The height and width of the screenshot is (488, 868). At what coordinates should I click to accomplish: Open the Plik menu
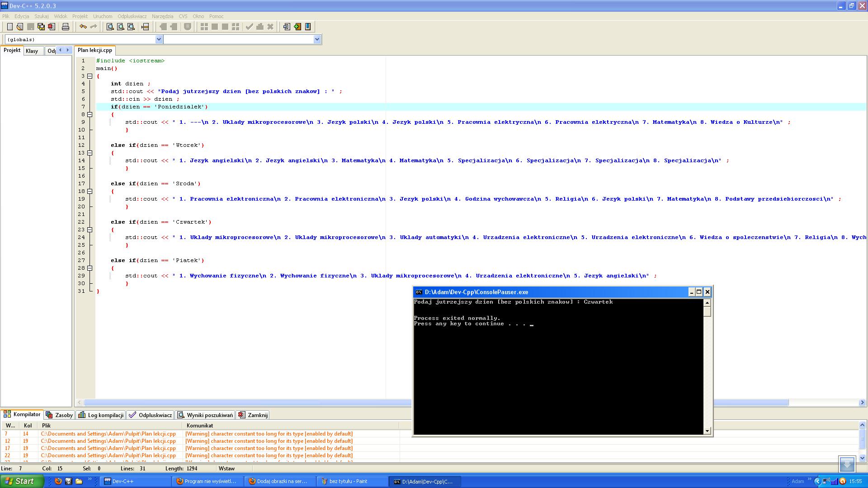[x=6, y=16]
